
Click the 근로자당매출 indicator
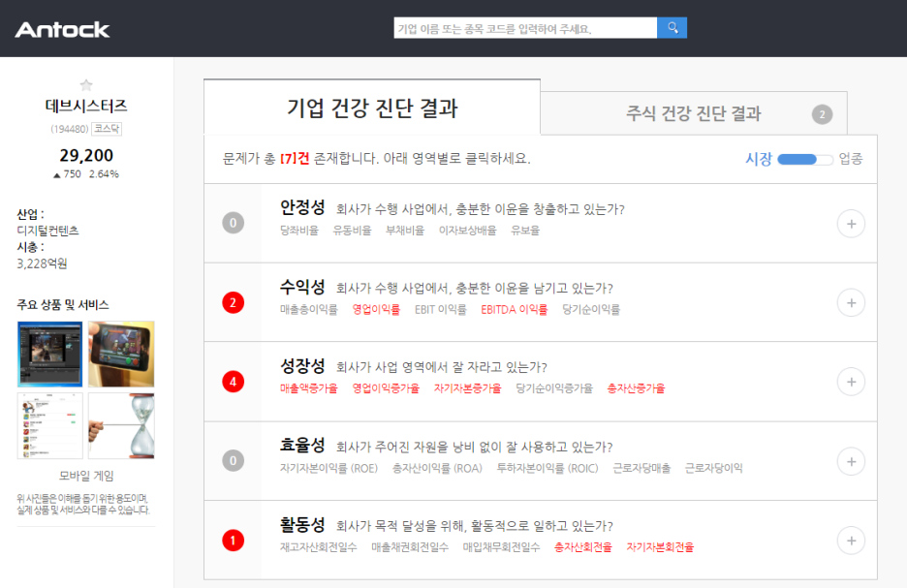click(641, 468)
